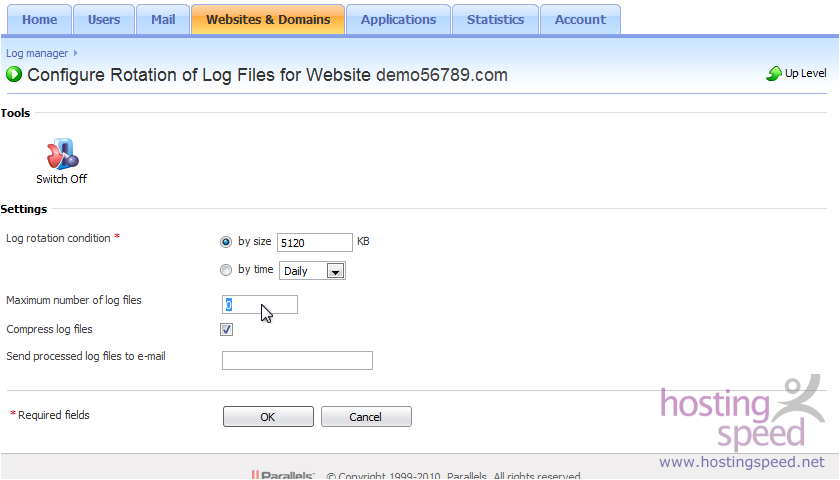This screenshot has width=840, height=480.
Task: Click the green Up Level arrow icon
Action: 774,74
